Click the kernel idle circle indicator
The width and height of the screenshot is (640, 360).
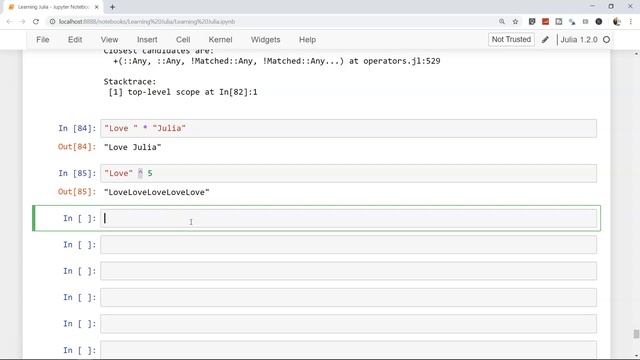tap(607, 40)
